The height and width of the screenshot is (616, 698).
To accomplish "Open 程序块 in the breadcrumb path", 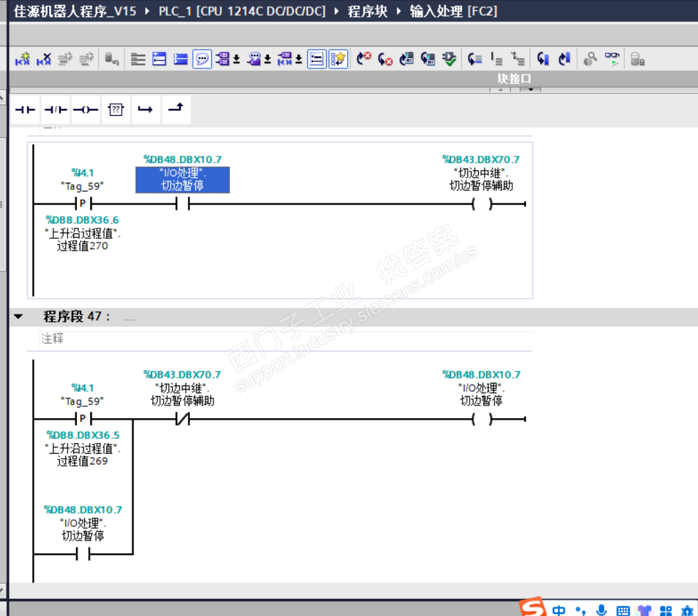I will coord(367,11).
